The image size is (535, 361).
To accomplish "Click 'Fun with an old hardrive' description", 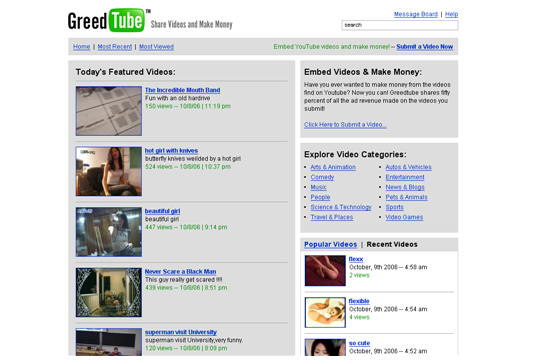I will pos(177,98).
